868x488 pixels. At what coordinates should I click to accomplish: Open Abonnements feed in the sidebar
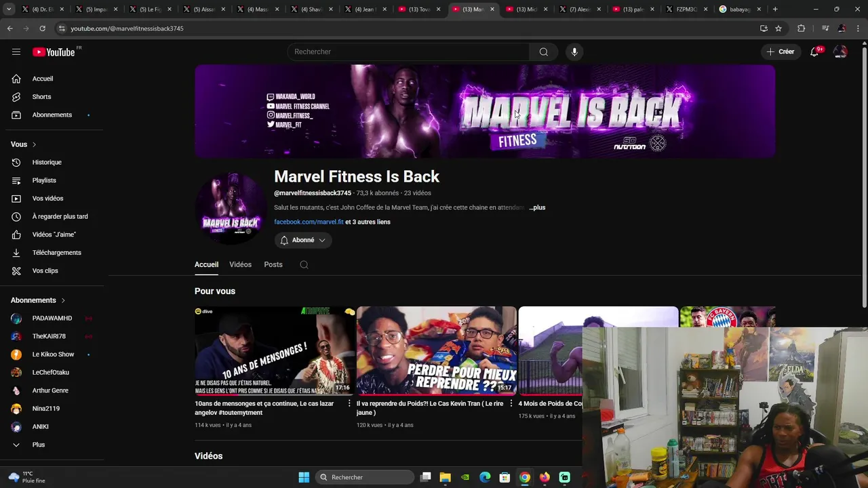click(52, 115)
